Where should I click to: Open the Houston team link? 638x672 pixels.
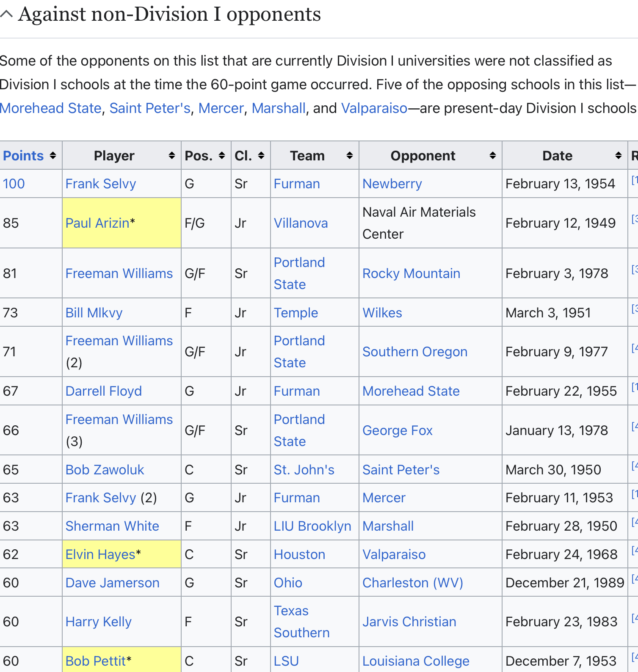(x=300, y=554)
